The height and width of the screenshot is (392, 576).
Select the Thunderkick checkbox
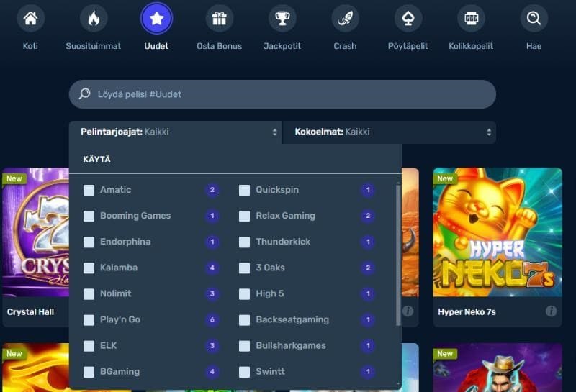click(x=244, y=242)
